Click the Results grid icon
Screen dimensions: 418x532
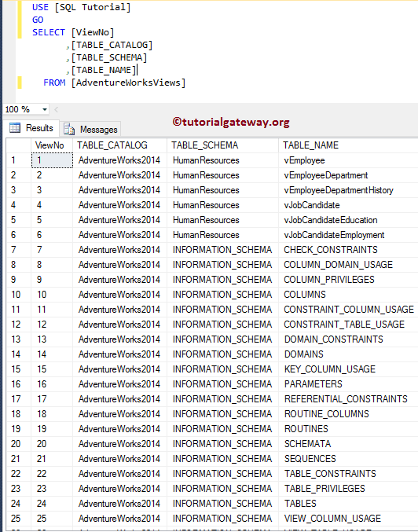point(15,128)
